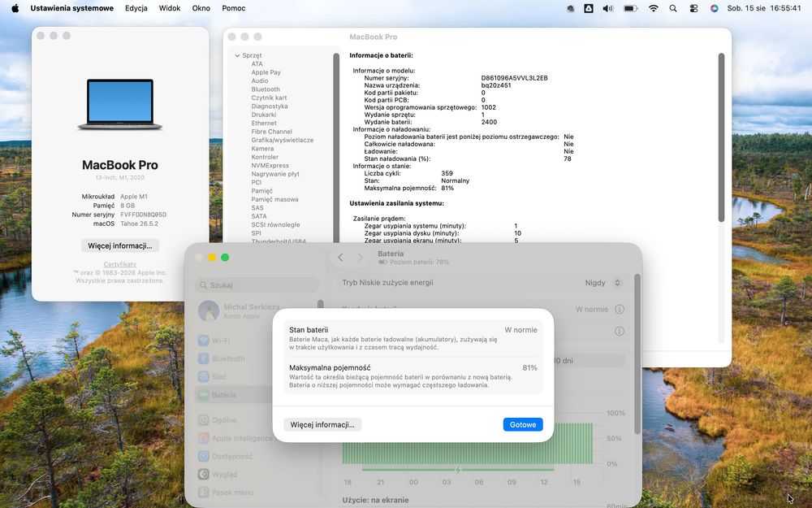The height and width of the screenshot is (508, 812).
Task: Select SATA in hardware list
Action: coord(259,216)
